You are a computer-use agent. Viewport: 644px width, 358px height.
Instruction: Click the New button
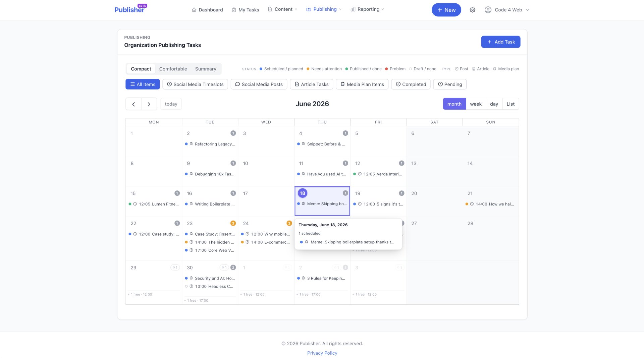[x=446, y=10]
